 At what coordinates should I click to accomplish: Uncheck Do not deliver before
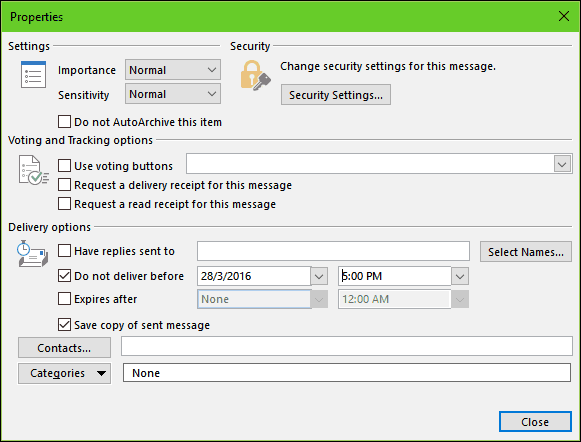point(64,276)
